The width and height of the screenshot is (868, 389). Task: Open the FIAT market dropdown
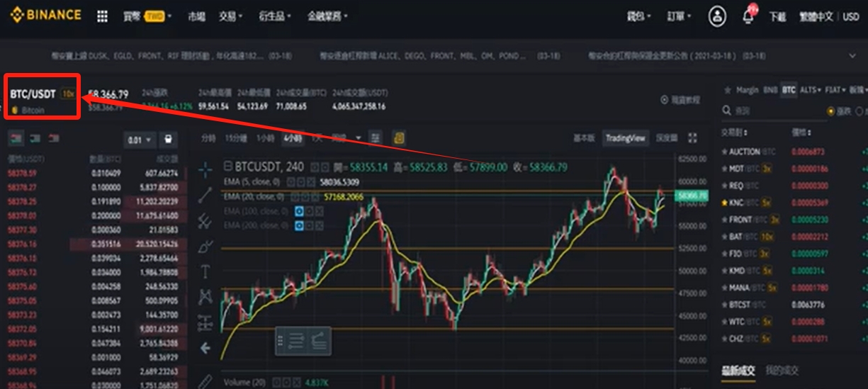click(x=835, y=90)
